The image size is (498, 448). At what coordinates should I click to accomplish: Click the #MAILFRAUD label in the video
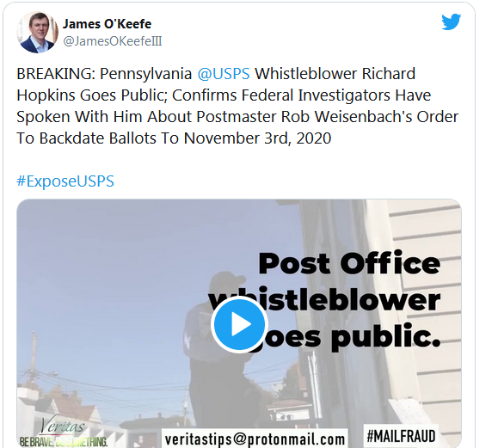tap(401, 436)
